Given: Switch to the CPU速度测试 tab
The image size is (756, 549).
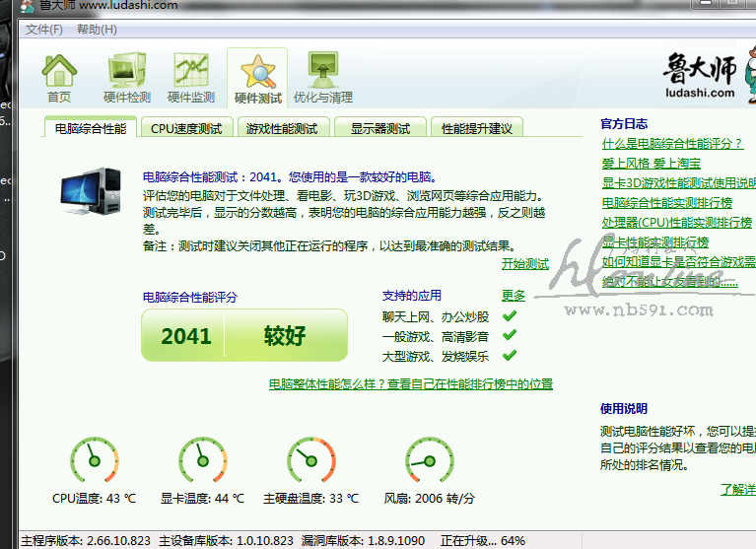Looking at the screenshot, I should (186, 128).
